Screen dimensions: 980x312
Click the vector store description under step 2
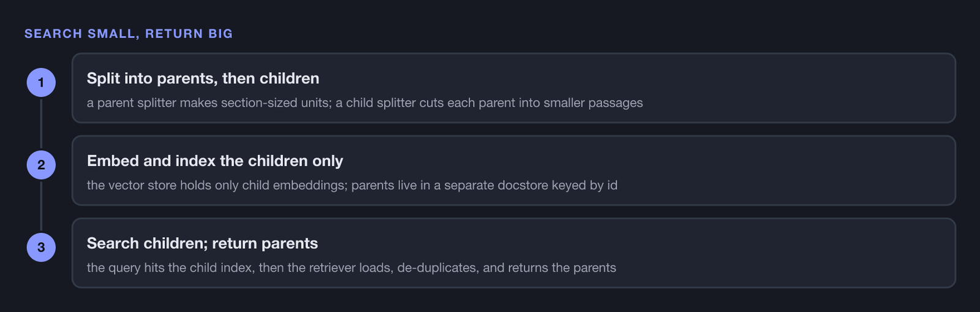tap(352, 185)
